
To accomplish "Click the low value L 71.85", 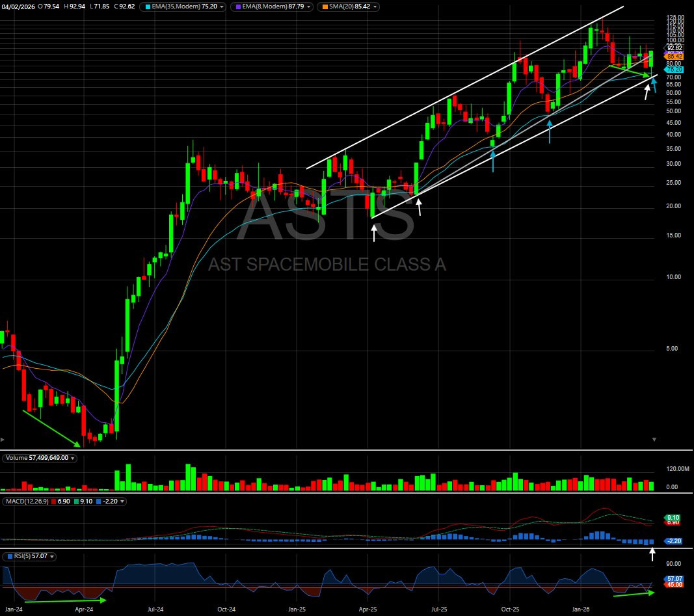I will click(99, 7).
